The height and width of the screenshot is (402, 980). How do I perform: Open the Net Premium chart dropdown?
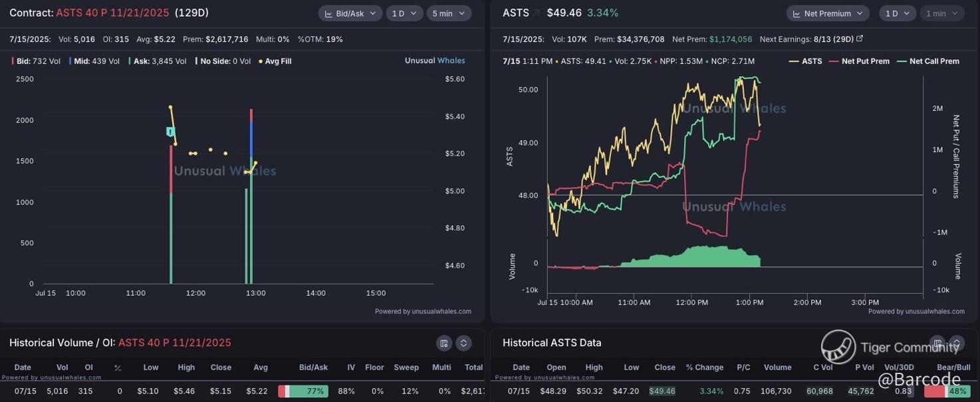coord(828,13)
